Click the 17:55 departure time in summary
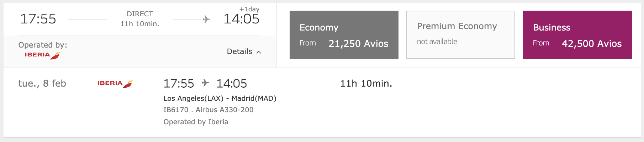The height and width of the screenshot is (142, 644). pyautogui.click(x=38, y=19)
